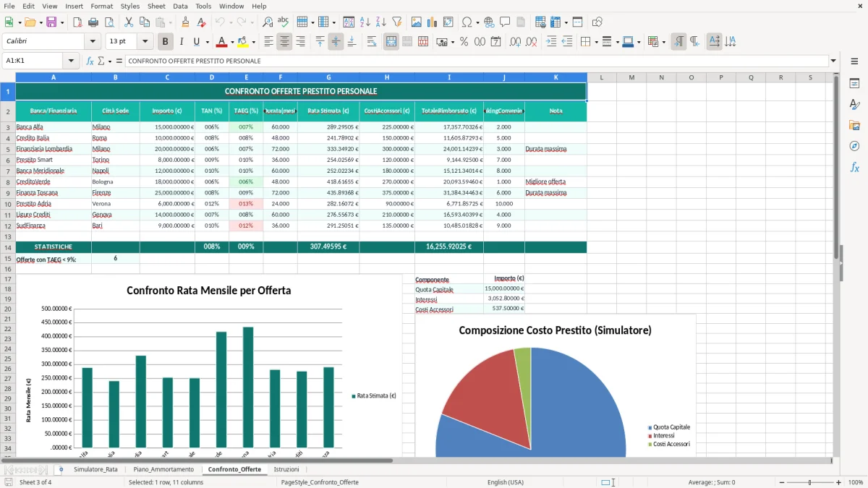Toggle Underline formatting
The width and height of the screenshot is (868, 488).
point(196,42)
